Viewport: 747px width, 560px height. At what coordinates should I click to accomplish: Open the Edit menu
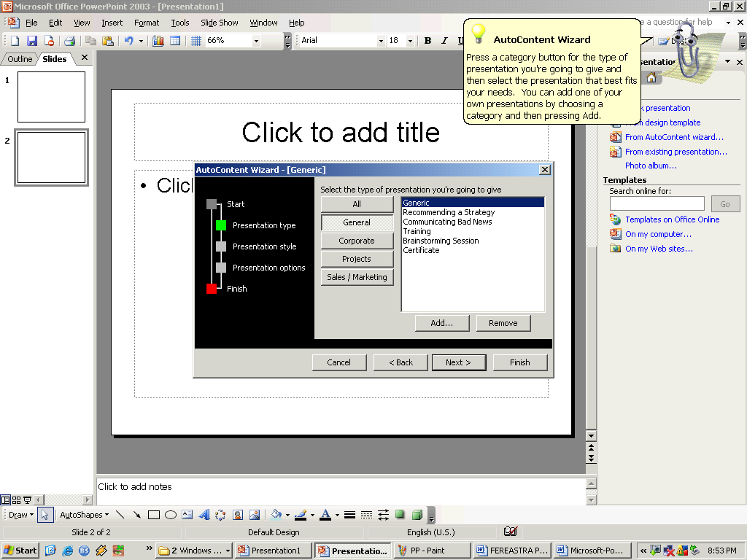click(55, 23)
